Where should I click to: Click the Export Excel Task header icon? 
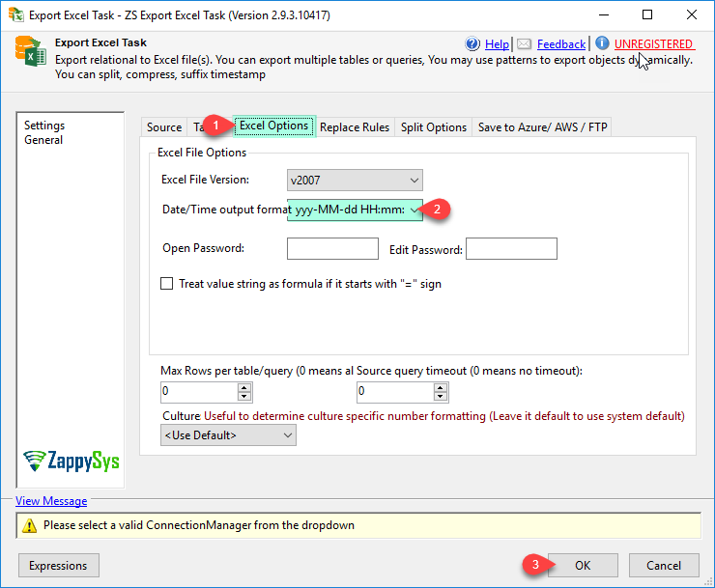click(x=30, y=51)
